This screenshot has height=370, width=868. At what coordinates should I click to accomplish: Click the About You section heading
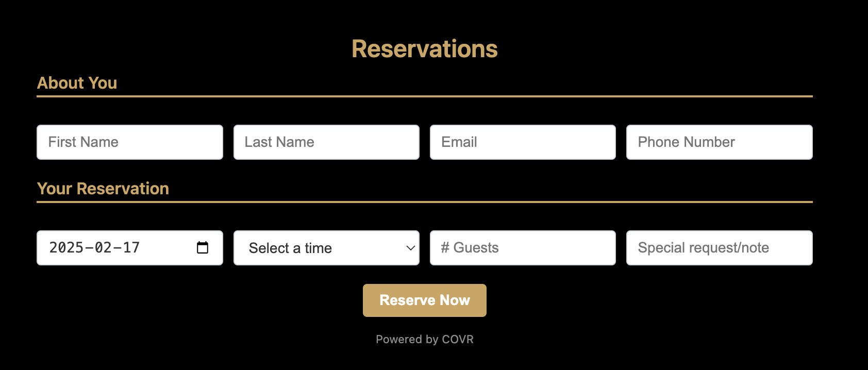tap(77, 83)
